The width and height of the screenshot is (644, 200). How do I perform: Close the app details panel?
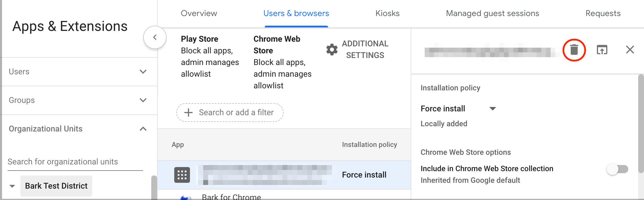pyautogui.click(x=630, y=50)
